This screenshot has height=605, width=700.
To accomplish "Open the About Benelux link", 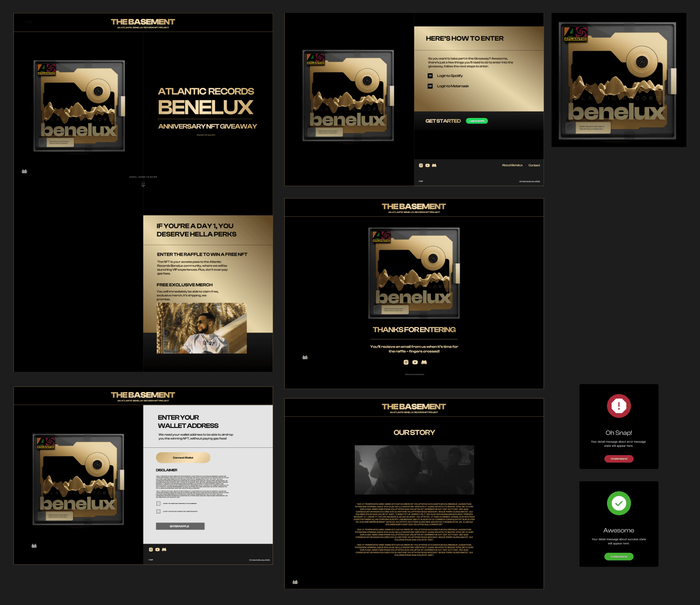I will [x=512, y=165].
